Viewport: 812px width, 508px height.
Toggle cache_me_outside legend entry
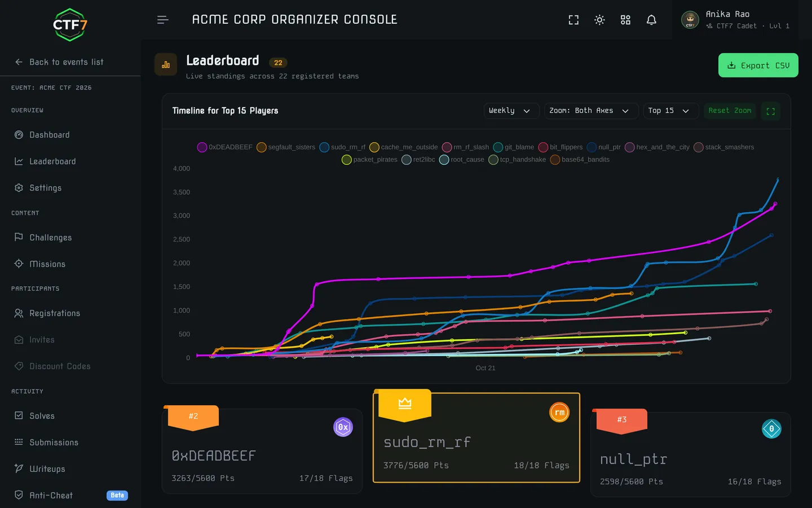click(x=404, y=147)
